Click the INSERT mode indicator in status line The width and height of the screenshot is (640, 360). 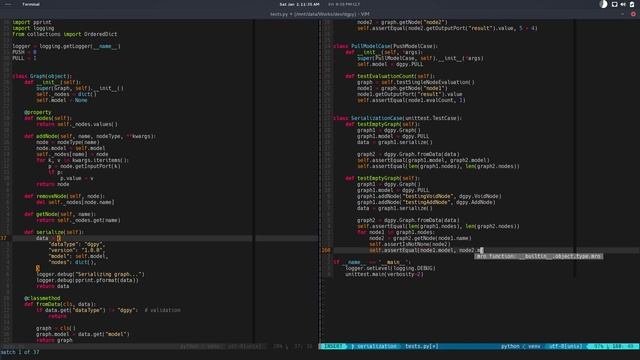[x=333, y=346]
